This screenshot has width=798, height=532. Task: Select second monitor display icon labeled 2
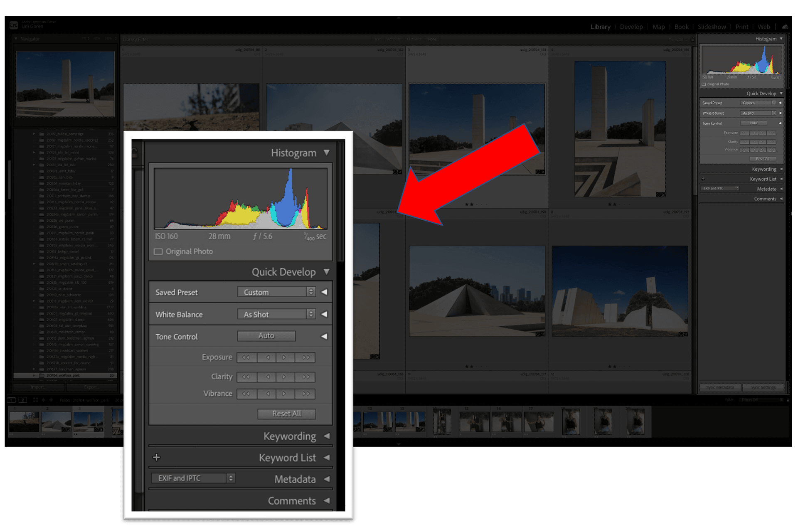pos(23,400)
